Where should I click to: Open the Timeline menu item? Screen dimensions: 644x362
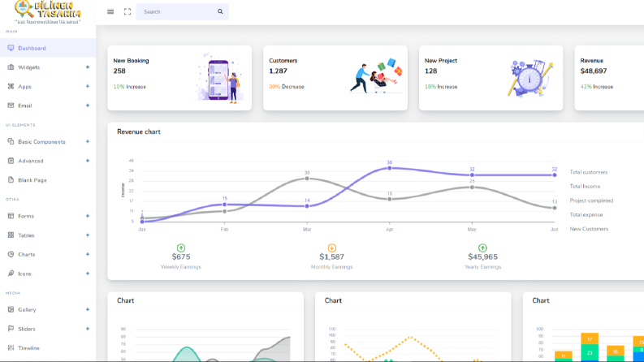[48, 348]
